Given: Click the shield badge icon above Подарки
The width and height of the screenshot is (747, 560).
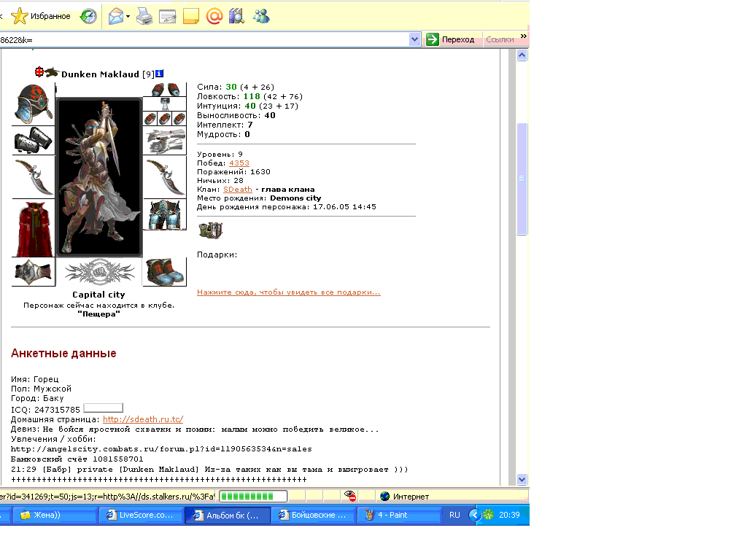Looking at the screenshot, I should [x=210, y=230].
